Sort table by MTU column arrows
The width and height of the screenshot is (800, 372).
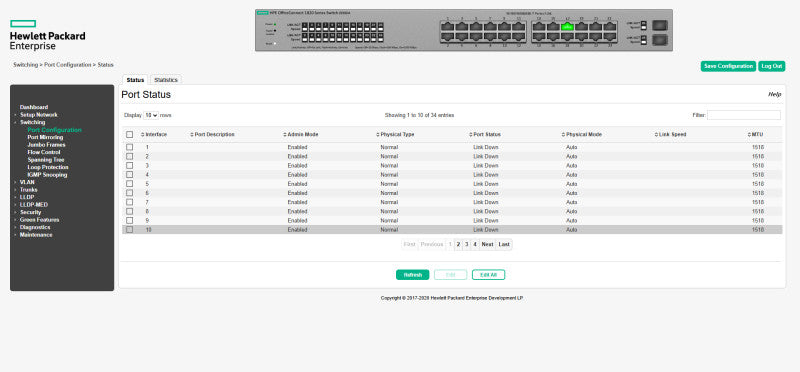[x=749, y=135]
